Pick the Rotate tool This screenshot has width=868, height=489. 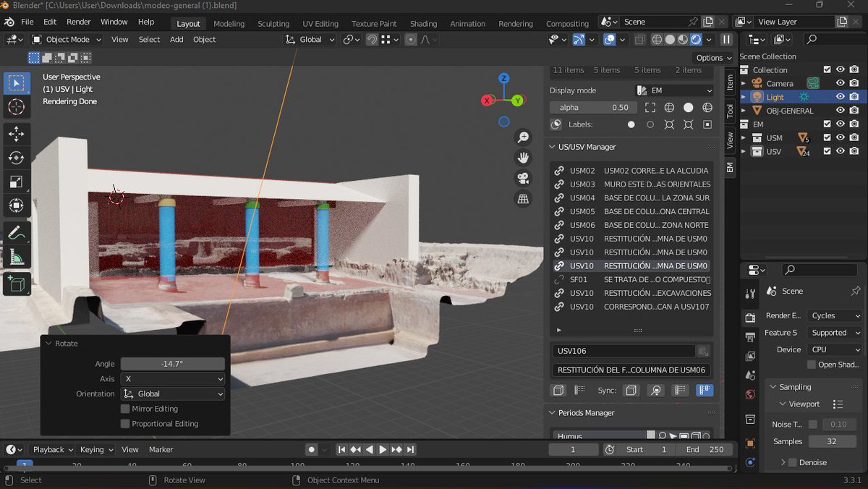(x=16, y=158)
